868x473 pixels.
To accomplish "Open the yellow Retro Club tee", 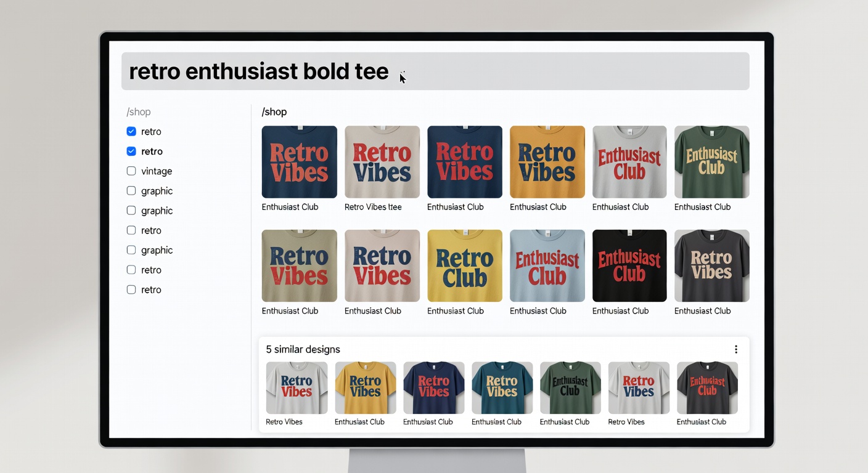I will [465, 266].
